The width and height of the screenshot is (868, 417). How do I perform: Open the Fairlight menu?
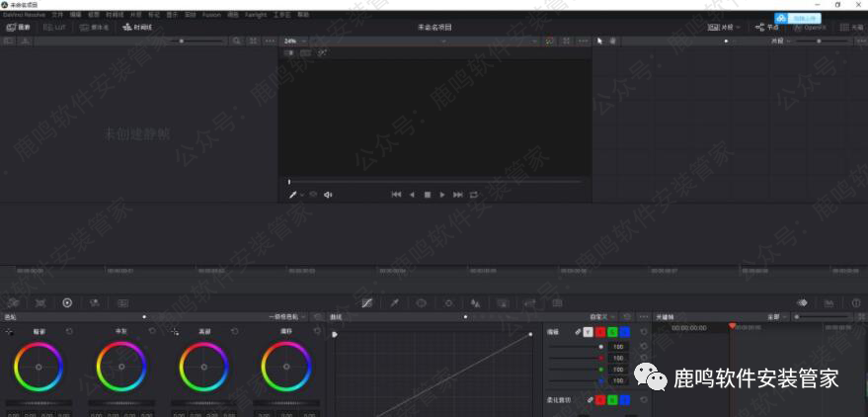click(256, 15)
